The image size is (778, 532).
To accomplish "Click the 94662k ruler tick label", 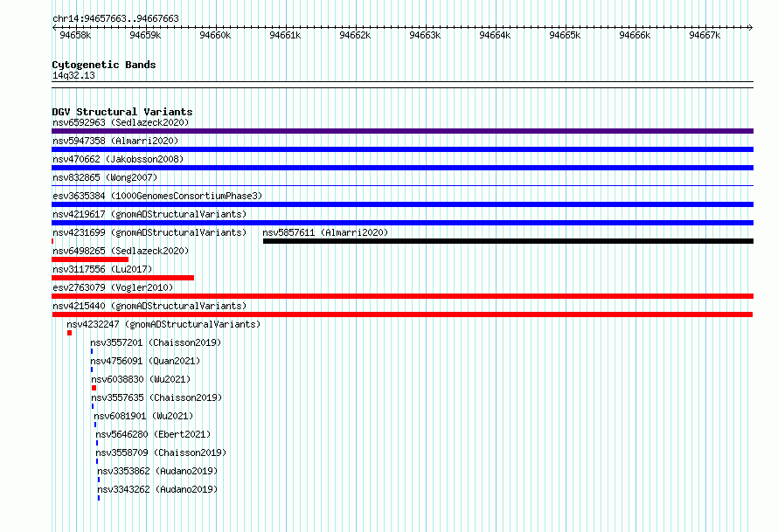I will (x=355, y=35).
